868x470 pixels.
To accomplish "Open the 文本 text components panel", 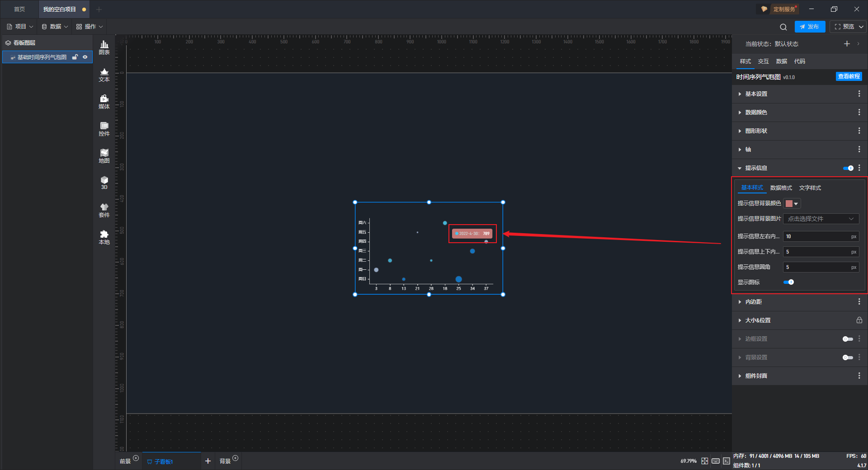I will [x=104, y=75].
